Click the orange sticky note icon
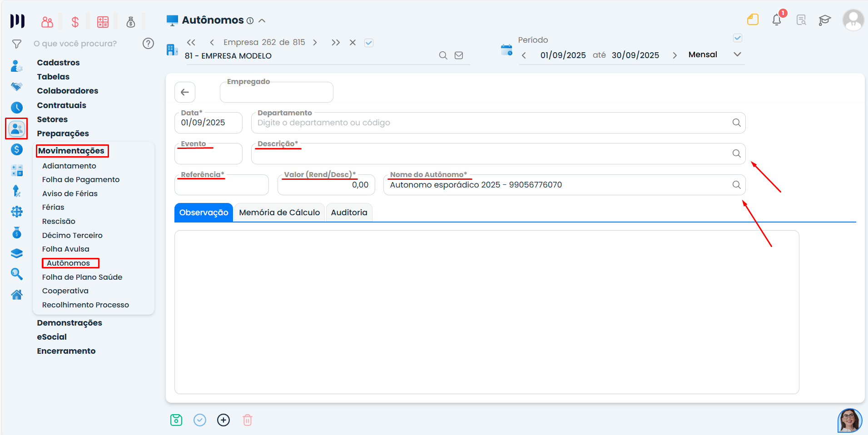This screenshot has width=868, height=435. tap(753, 20)
